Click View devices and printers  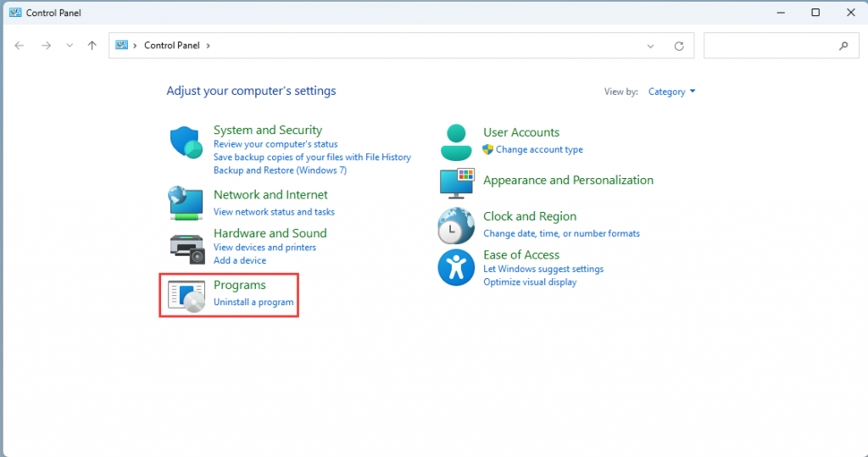264,247
